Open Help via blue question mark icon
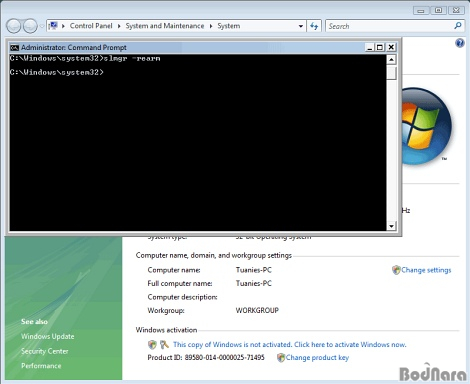Screen dimensions: 470x384 point(460,43)
